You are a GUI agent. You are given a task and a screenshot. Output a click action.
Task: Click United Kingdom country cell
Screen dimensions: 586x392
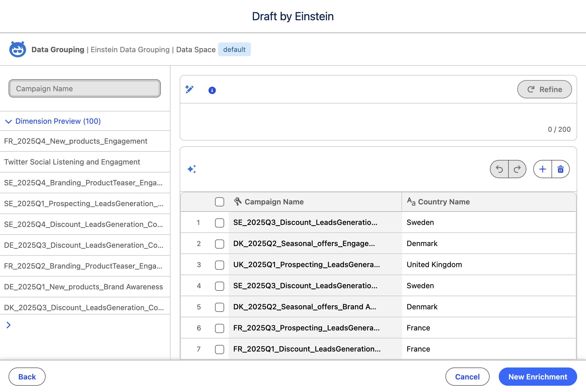click(x=489, y=265)
